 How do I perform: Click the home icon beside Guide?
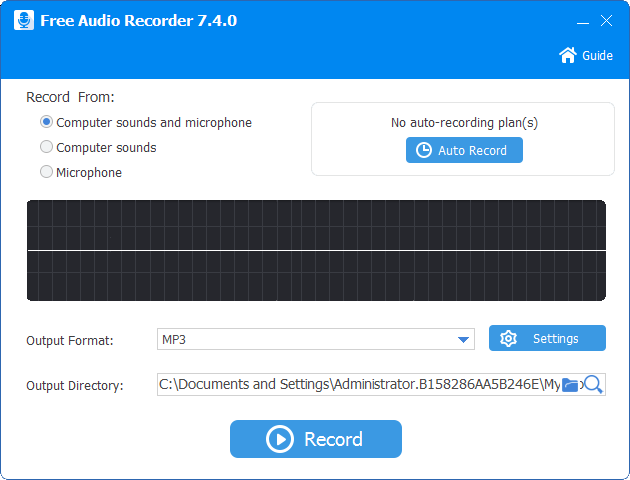click(568, 55)
